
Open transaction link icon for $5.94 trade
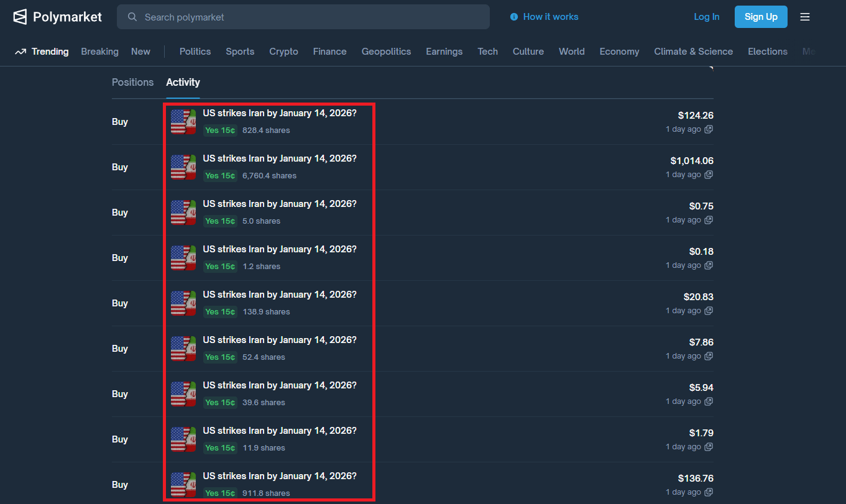pyautogui.click(x=709, y=401)
